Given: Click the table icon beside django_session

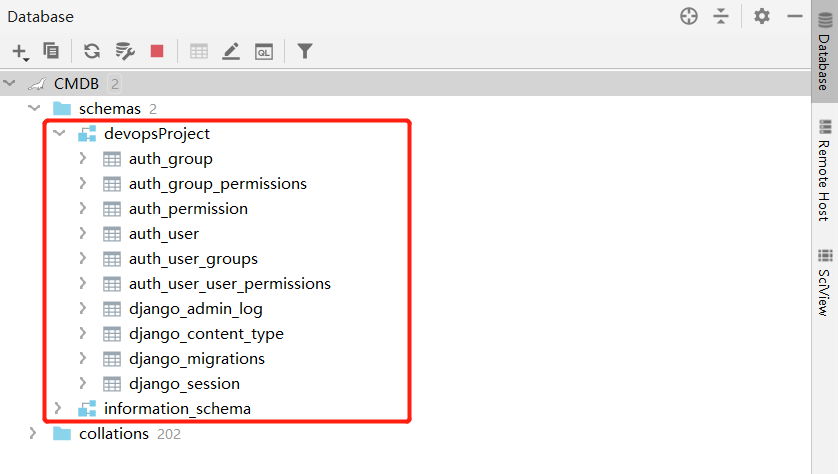Looking at the screenshot, I should 112,384.
